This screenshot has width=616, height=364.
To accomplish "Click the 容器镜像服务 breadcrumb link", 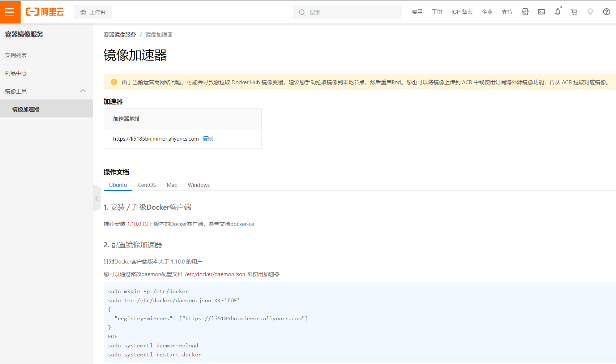I will 120,35.
